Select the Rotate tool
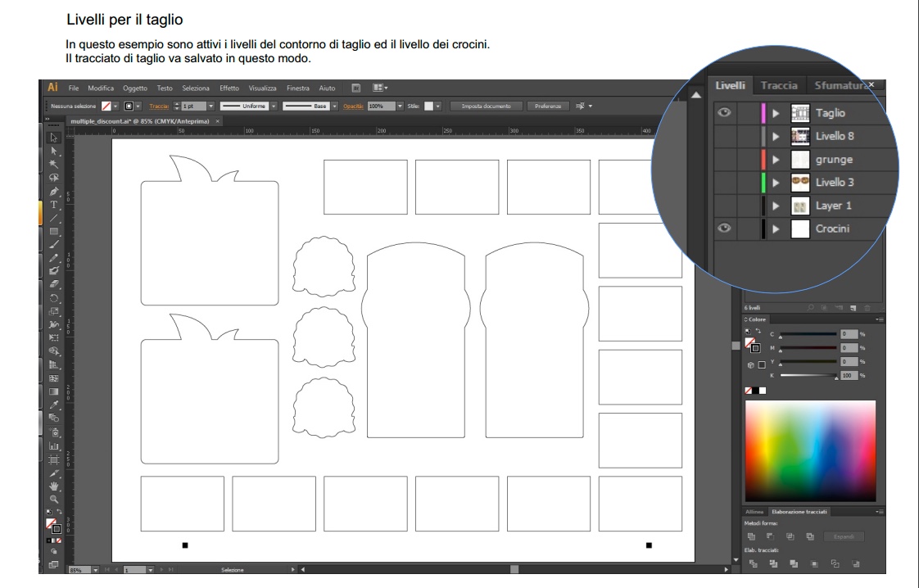This screenshot has width=919, height=588. click(x=54, y=298)
